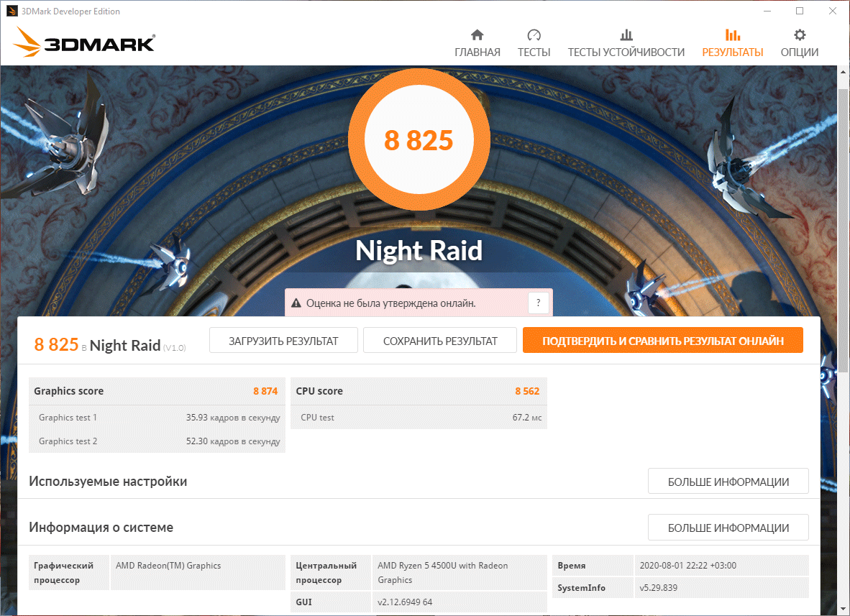Viewport: 850px width, 616px height.
Task: Click БОЛЬШЕ ИНФОРМАЦИИ next to Информация о системе
Action: [x=728, y=528]
